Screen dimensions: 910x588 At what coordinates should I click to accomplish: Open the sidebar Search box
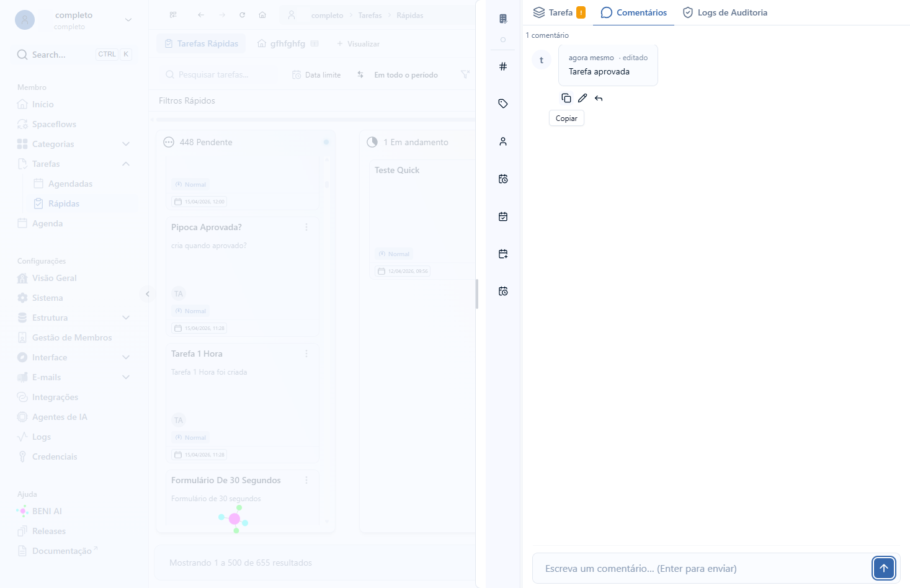click(x=74, y=55)
